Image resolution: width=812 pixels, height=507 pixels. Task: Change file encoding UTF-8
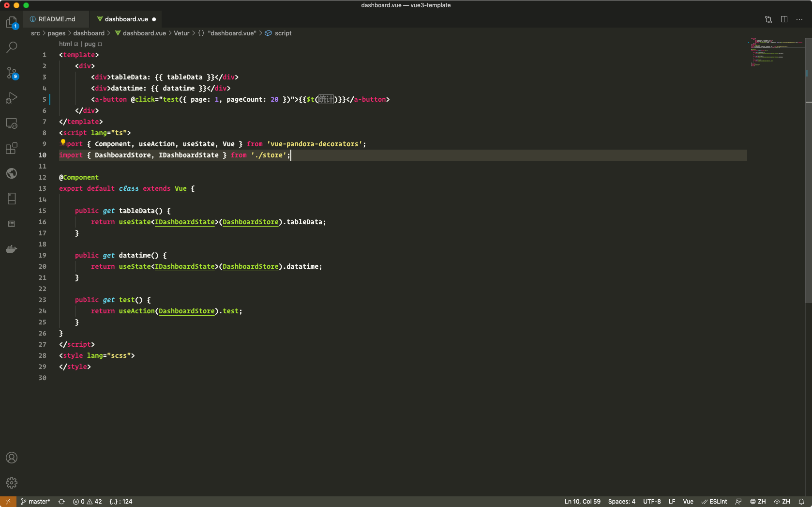point(652,502)
